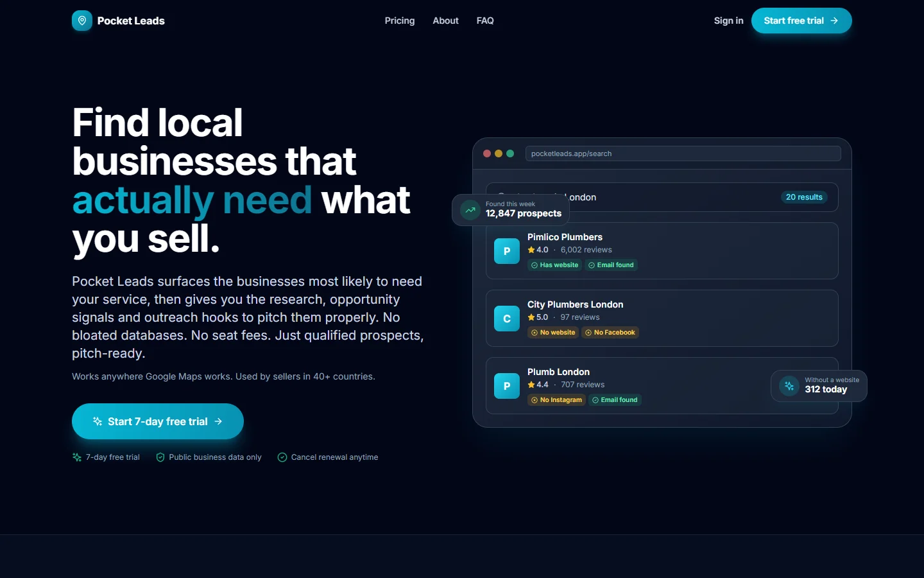Click the 12,847 prospects figure
The height and width of the screenshot is (578, 924).
(x=524, y=214)
